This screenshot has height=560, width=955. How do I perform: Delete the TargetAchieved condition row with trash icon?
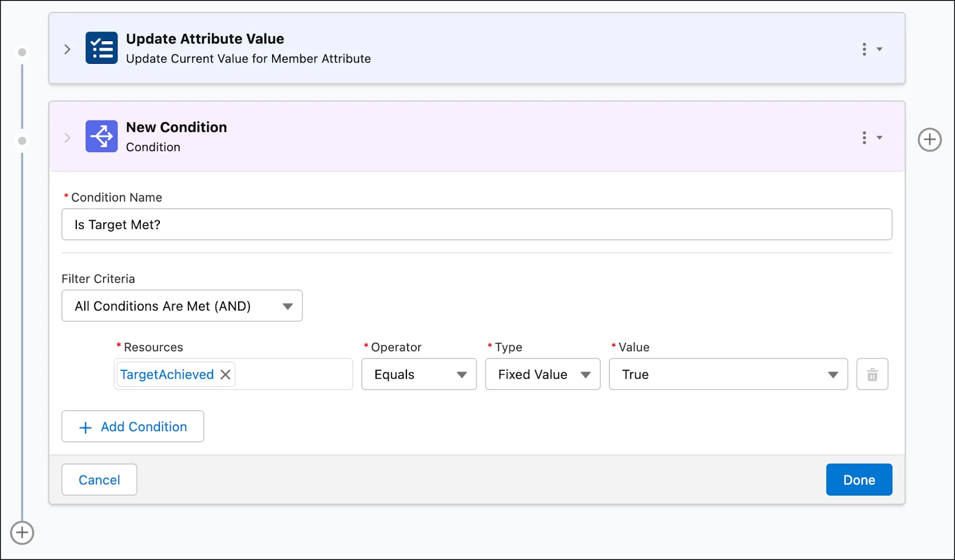click(872, 374)
